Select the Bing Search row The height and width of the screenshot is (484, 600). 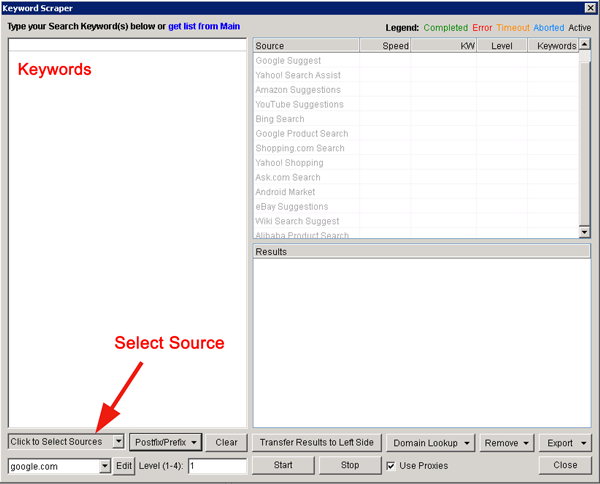click(x=416, y=119)
